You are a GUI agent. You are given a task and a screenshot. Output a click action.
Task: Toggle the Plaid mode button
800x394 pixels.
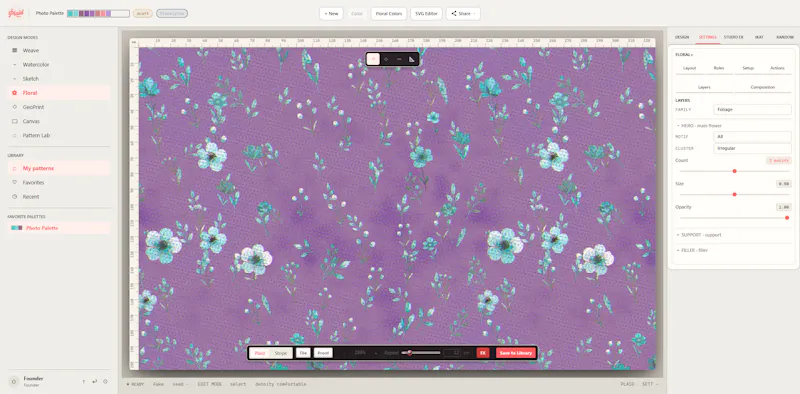coord(260,353)
